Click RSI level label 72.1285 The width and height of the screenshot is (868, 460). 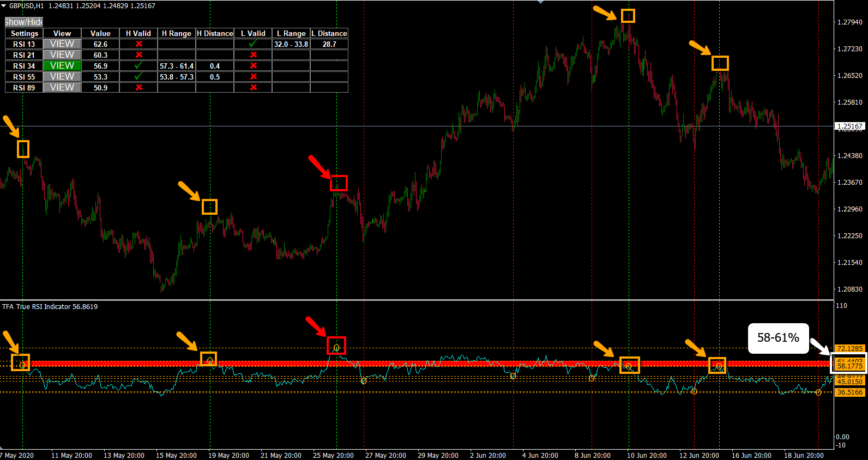click(x=850, y=348)
